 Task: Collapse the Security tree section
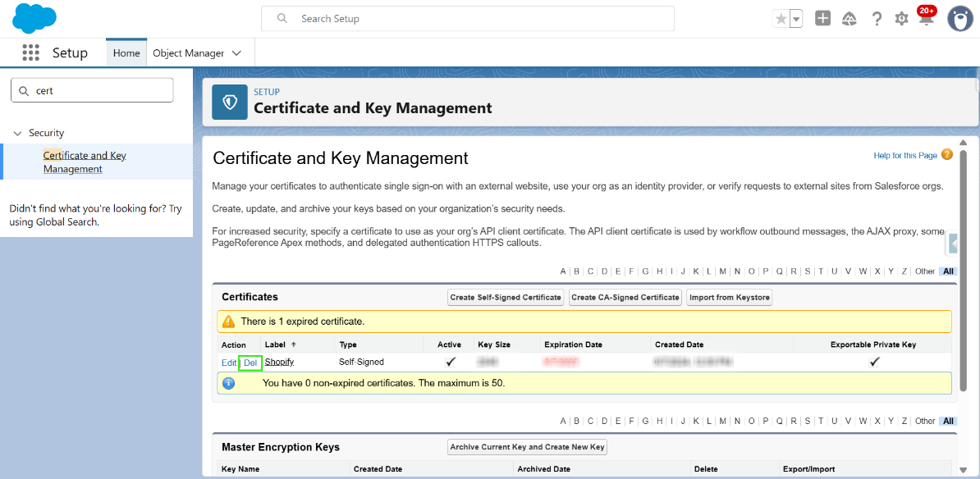point(18,133)
